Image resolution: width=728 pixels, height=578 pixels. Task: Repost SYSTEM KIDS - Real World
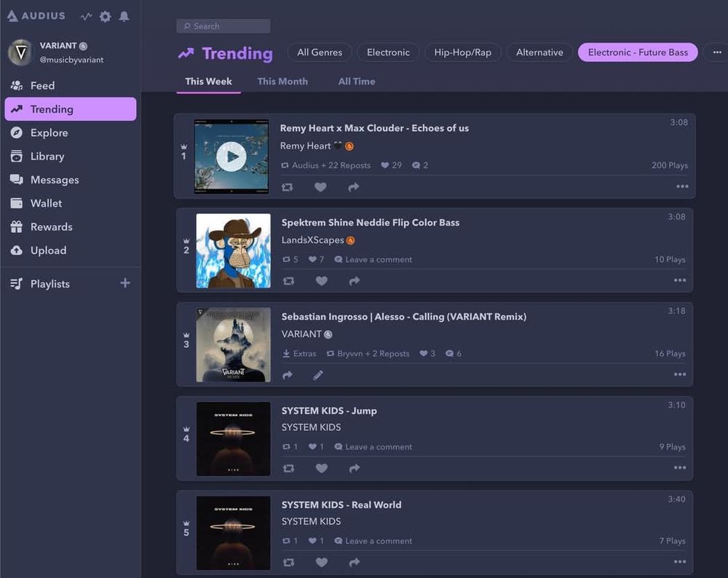pos(288,563)
